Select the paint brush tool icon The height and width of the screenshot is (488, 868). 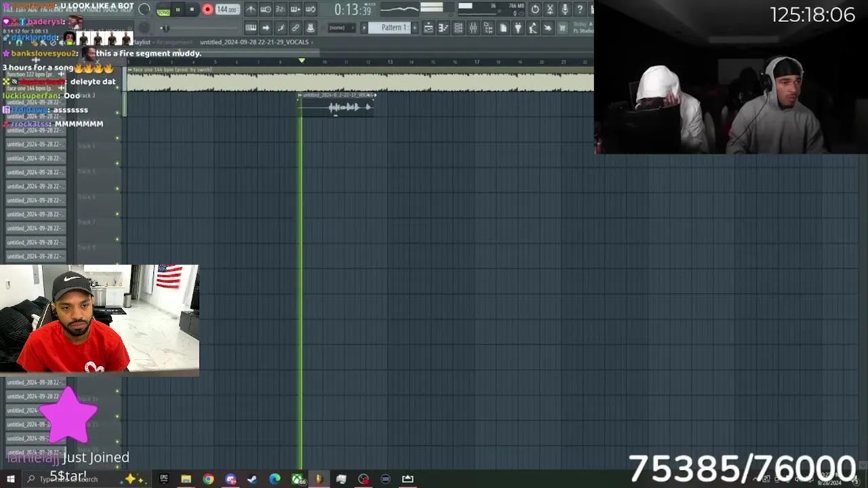click(x=281, y=28)
